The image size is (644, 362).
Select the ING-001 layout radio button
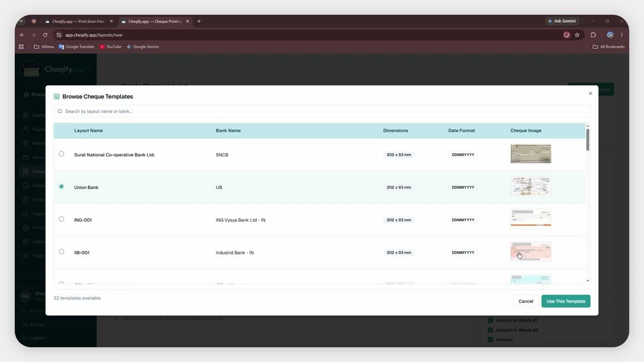(x=61, y=219)
